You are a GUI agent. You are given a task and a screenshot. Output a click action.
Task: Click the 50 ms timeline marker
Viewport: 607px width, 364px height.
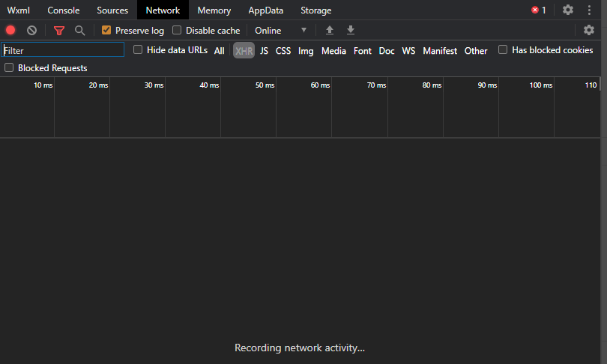[x=265, y=85]
